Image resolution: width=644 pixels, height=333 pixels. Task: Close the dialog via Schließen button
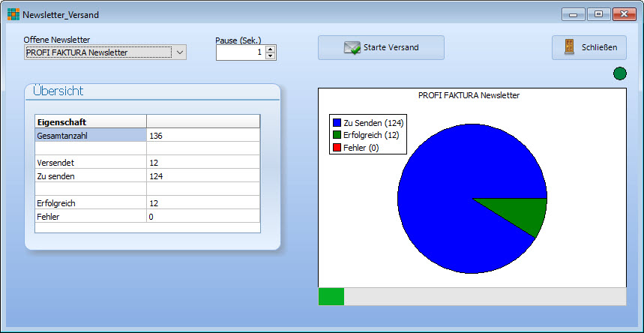(x=589, y=48)
